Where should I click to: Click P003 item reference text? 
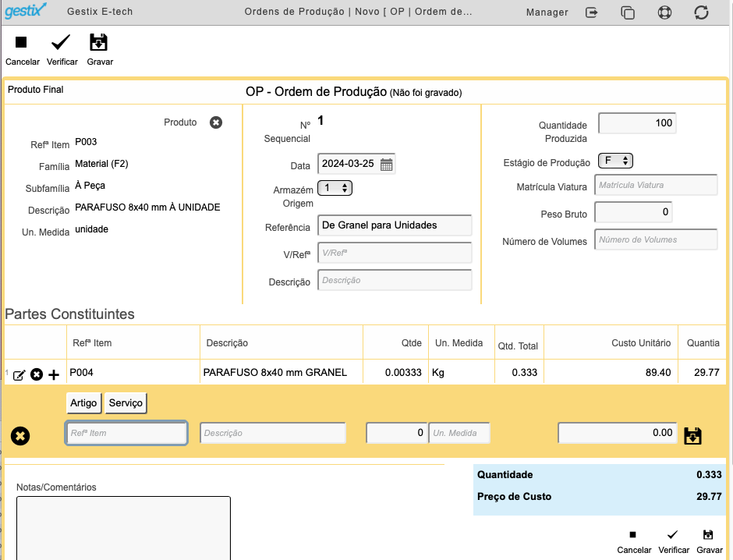pos(86,142)
